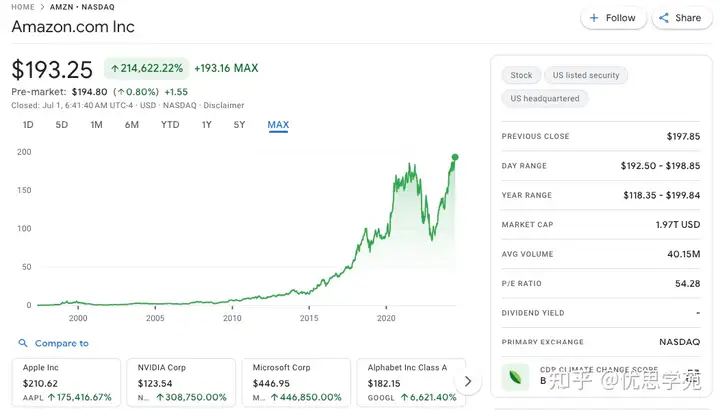
Task: Open the Microsoft Corp comparison card
Action: 297,382
